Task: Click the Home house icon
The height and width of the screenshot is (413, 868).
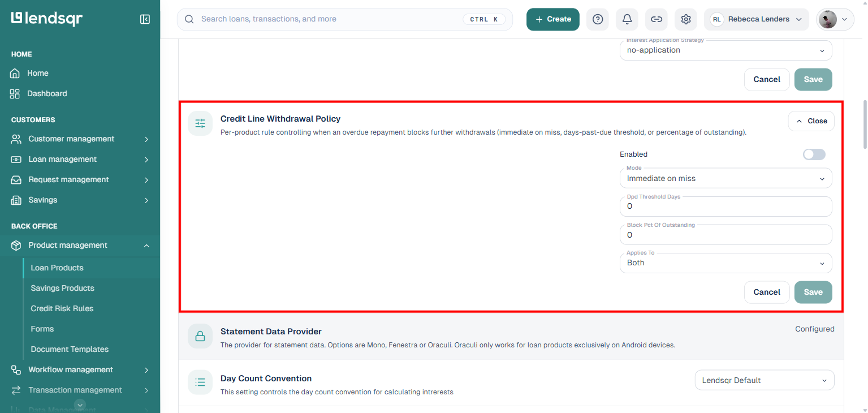Action: tap(15, 74)
